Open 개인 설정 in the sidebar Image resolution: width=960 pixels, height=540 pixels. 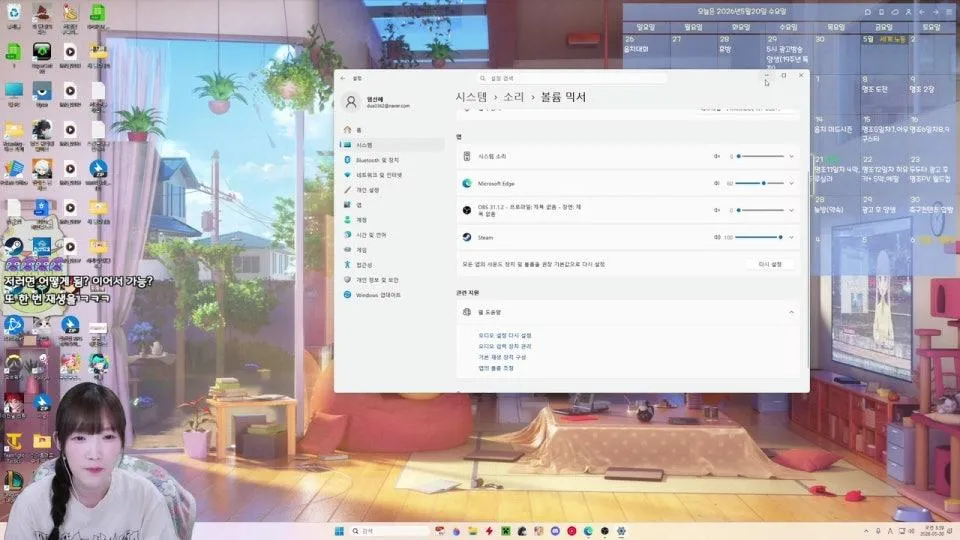(x=392, y=190)
